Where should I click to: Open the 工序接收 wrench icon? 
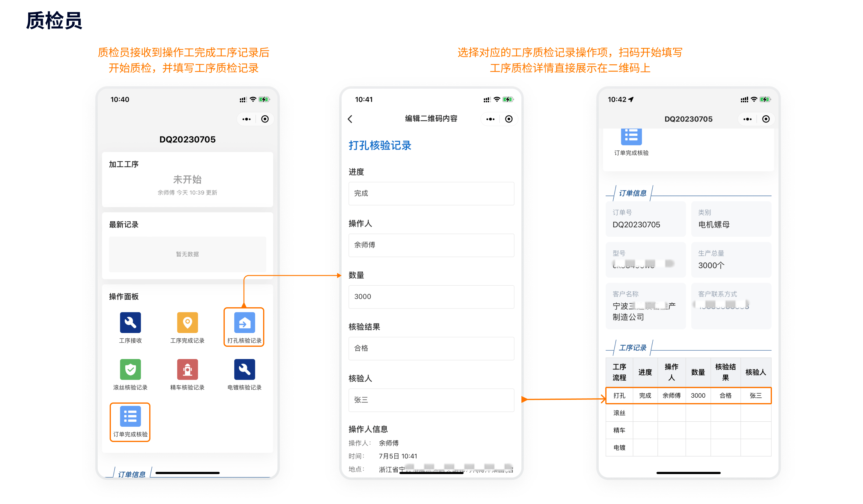click(x=130, y=323)
